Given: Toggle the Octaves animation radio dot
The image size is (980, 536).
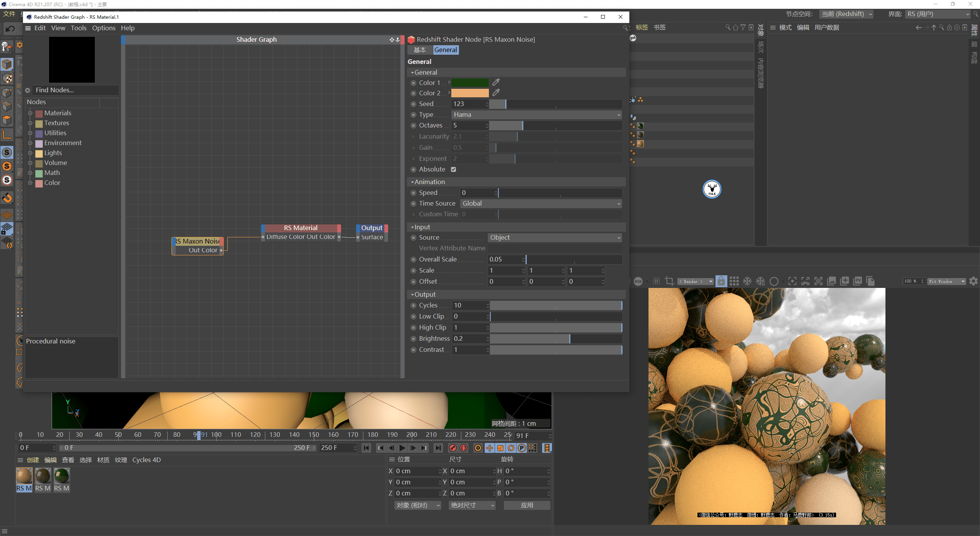Looking at the screenshot, I should 413,126.
